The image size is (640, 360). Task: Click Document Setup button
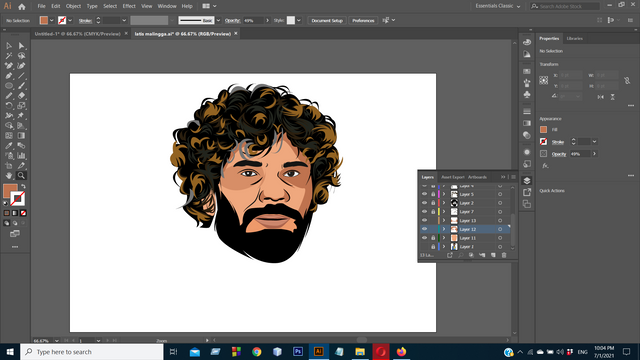coord(327,20)
